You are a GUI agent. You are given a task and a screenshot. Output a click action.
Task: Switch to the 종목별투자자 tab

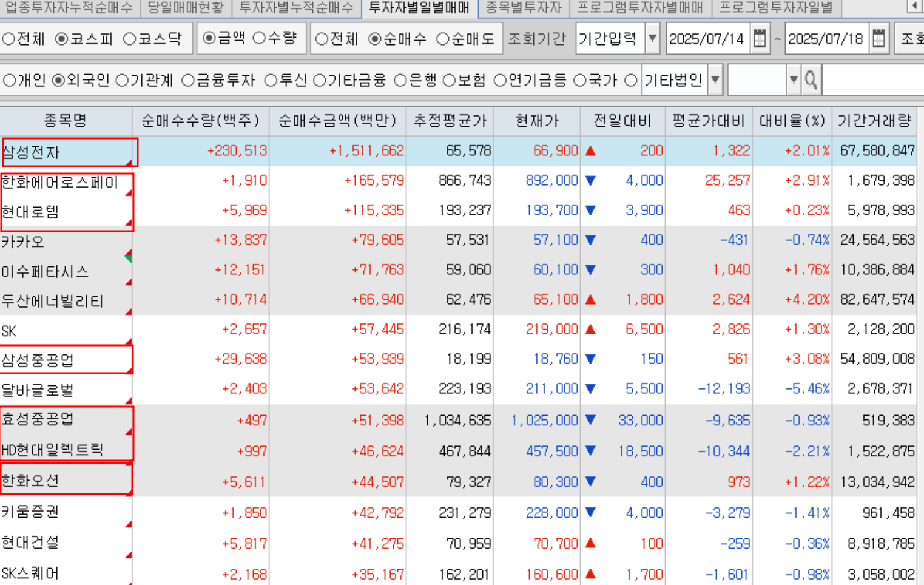click(x=524, y=7)
